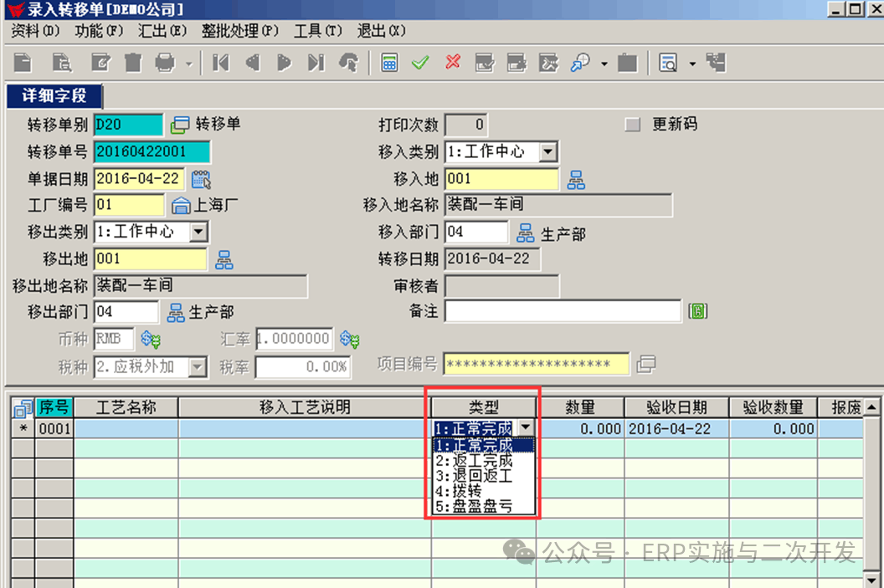Click the 数量 column header
Viewport: 884px width, 588px height.
tap(579, 407)
